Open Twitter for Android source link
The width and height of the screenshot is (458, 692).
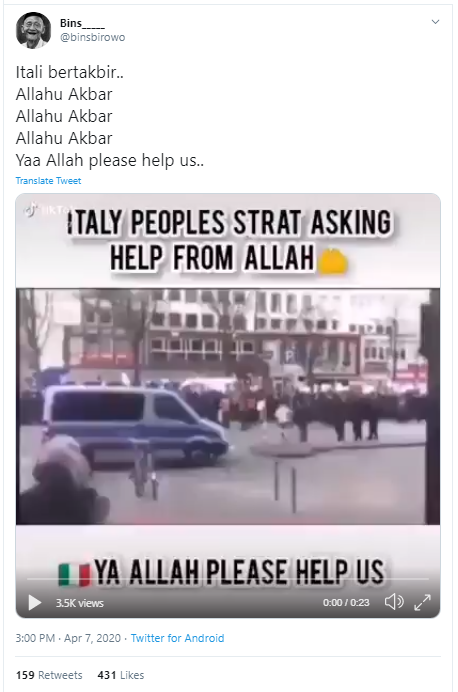[177, 638]
